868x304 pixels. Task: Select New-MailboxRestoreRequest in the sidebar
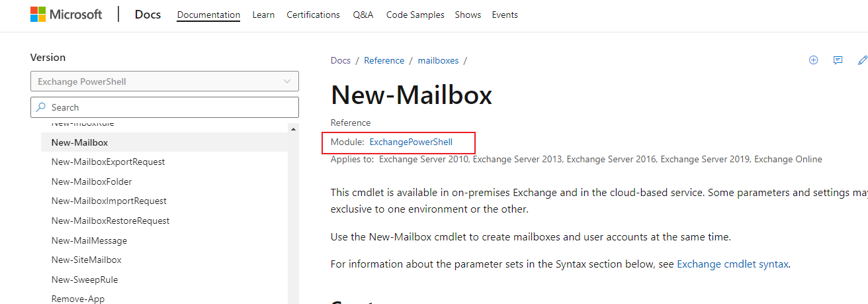pyautogui.click(x=110, y=221)
